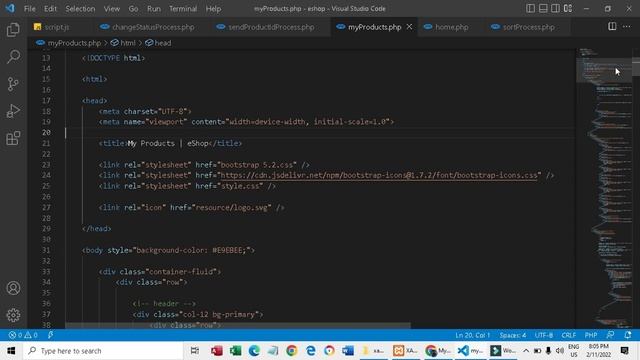Open notifications bell in status bar
Image resolution: width=640 pixels, height=360 pixels.
(x=628, y=335)
